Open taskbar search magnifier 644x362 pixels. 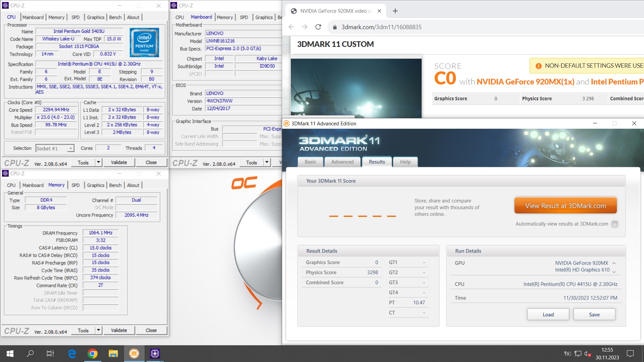[x=30, y=354]
